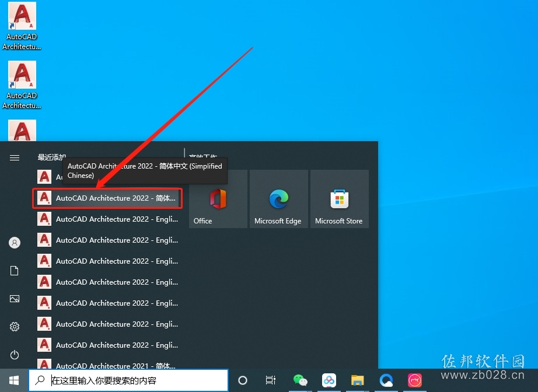This screenshot has width=538, height=392.
Task: Click the Power icon in Start sidebar
Action: point(15,354)
